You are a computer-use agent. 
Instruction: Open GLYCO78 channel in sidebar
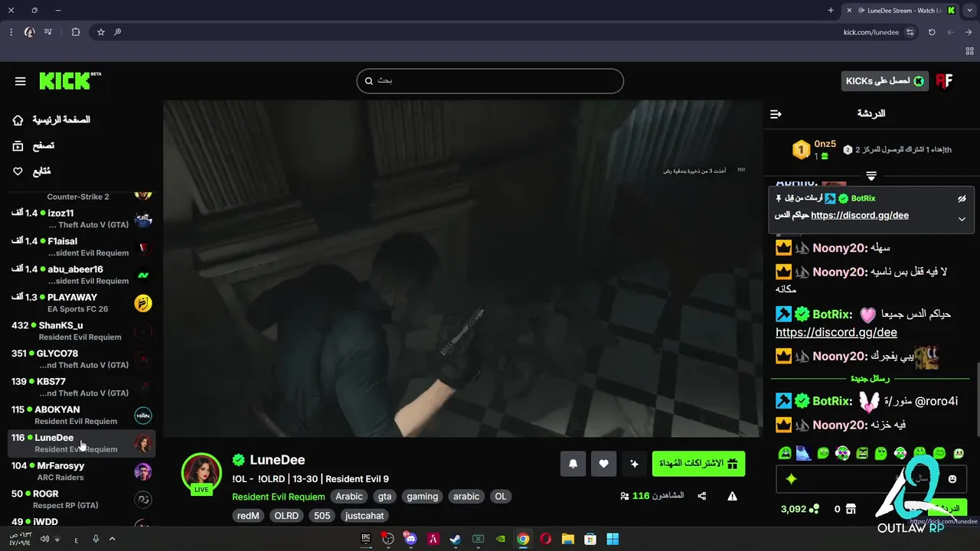tap(81, 359)
